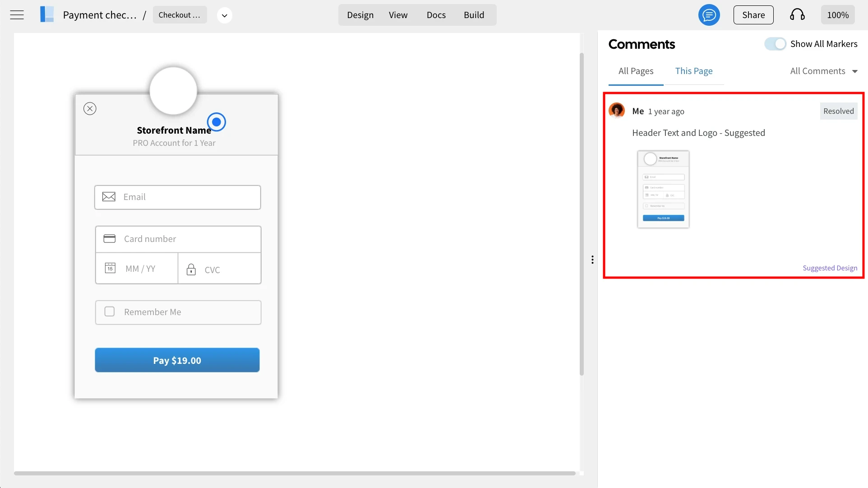Click the blue comment marker on canvas
Viewport: 868px width, 488px height.
(x=217, y=122)
